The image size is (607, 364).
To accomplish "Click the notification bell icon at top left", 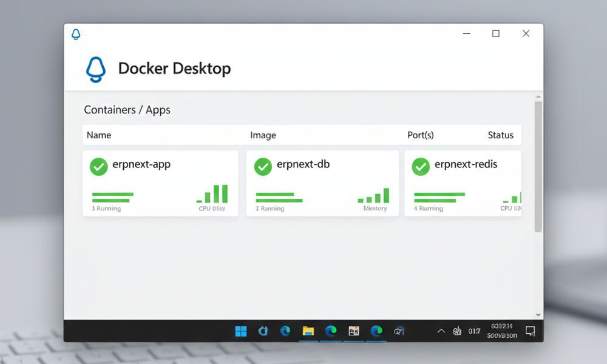I will pyautogui.click(x=76, y=35).
